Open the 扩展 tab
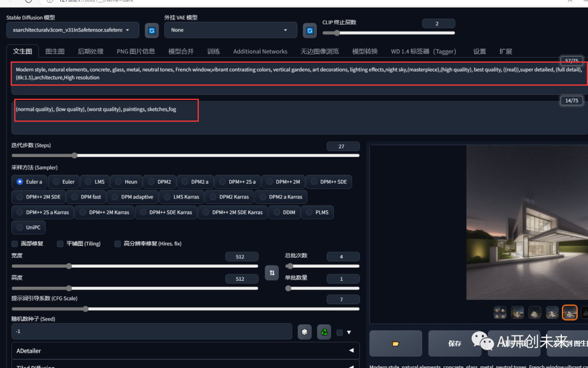This screenshot has width=588, height=368. tap(505, 51)
